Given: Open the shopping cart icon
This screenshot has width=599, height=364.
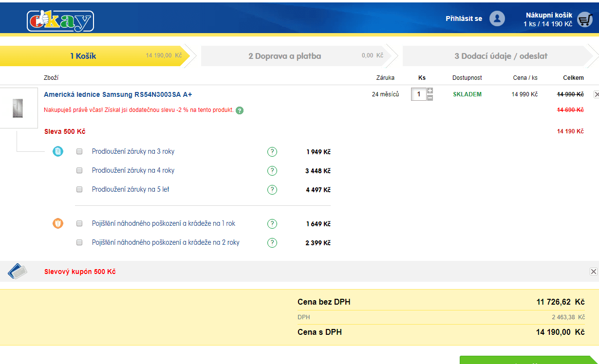Looking at the screenshot, I should pyautogui.click(x=584, y=19).
